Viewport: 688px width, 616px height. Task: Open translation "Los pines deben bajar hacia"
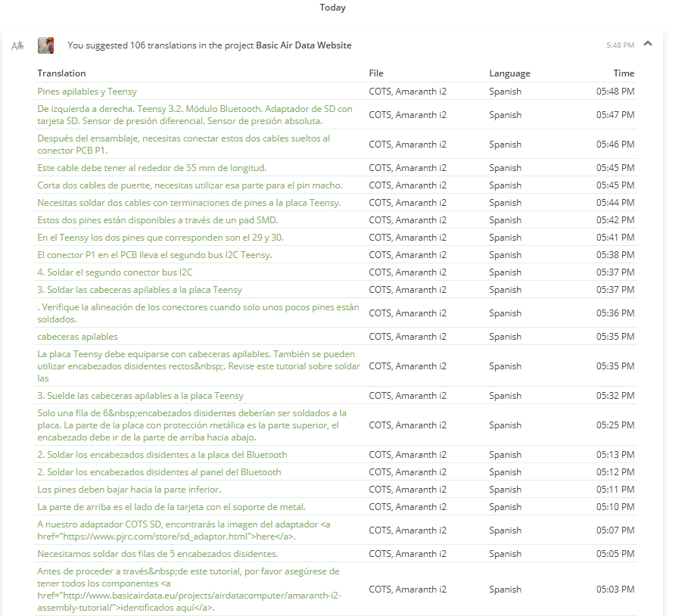(129, 489)
